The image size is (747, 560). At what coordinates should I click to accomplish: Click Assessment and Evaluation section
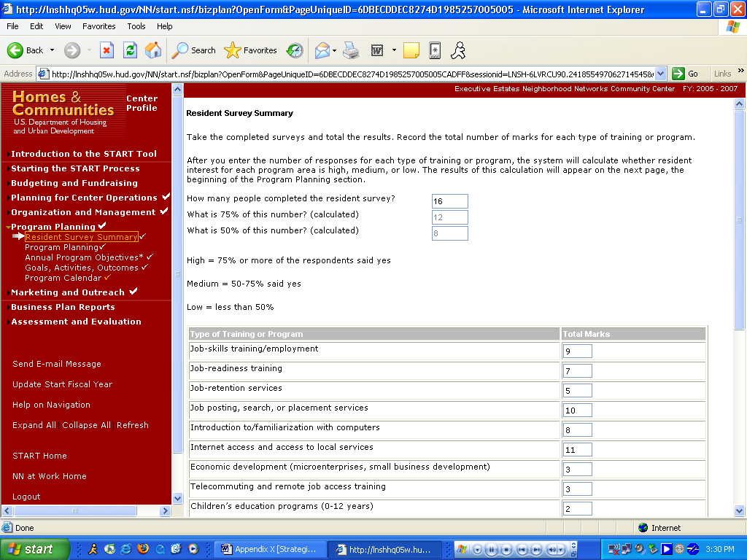pos(76,322)
